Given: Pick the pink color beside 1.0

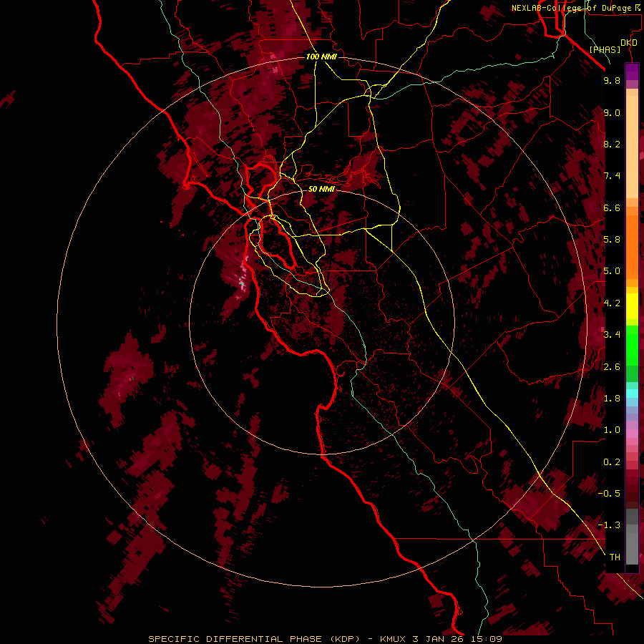Looking at the screenshot, I should 632,433.
